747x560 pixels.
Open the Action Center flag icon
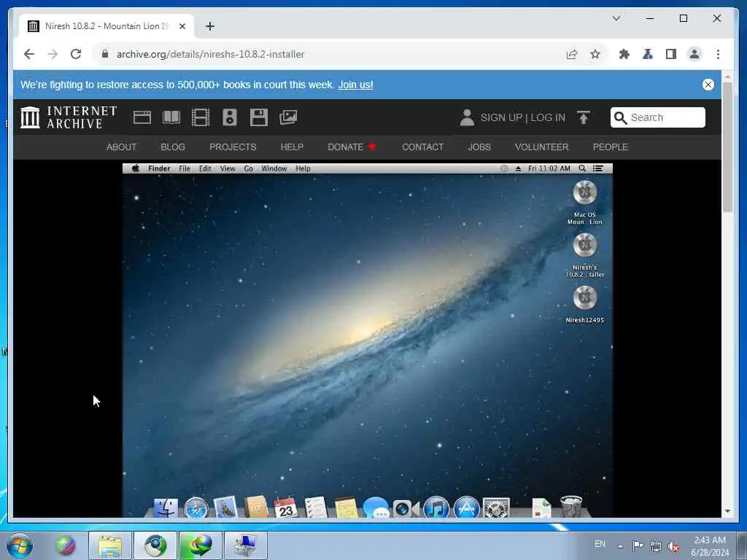(638, 546)
